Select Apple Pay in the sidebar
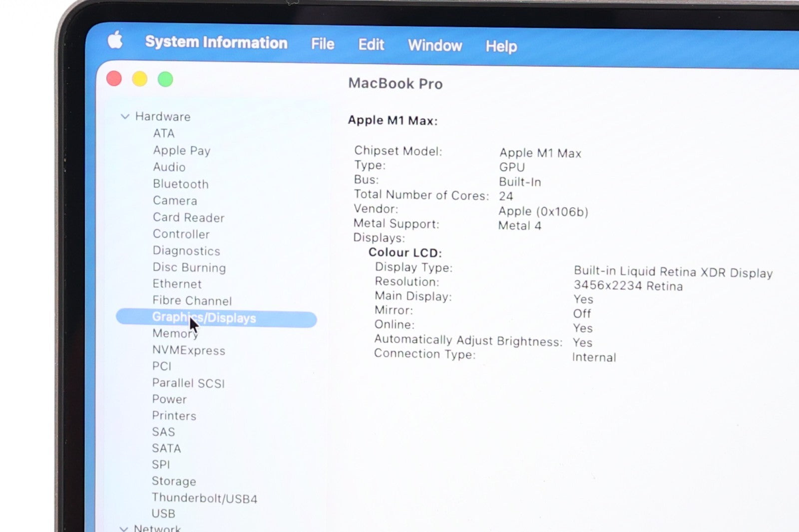The image size is (799, 532). pos(182,151)
